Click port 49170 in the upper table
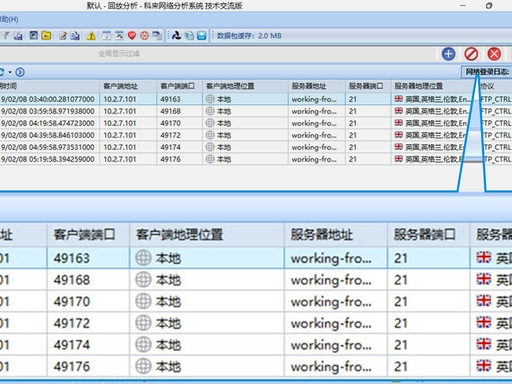This screenshot has width=512, height=384. 170,123
